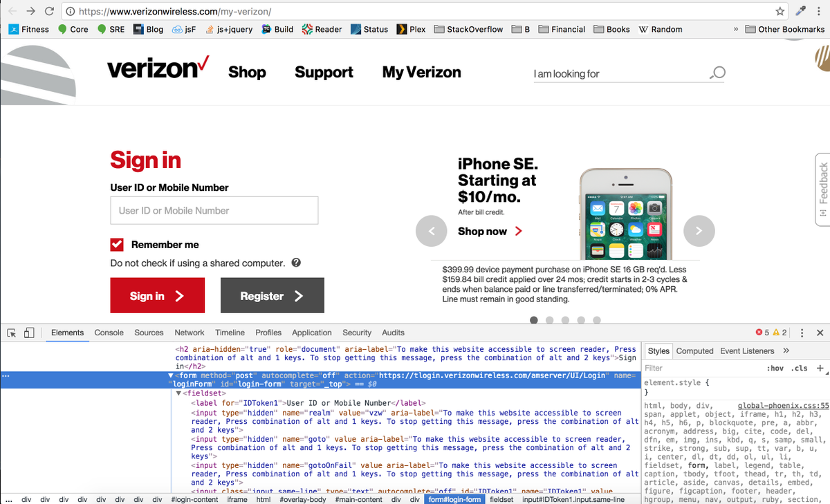This screenshot has width=830, height=504.
Task: Go back with the browser back arrow
Action: point(12,12)
